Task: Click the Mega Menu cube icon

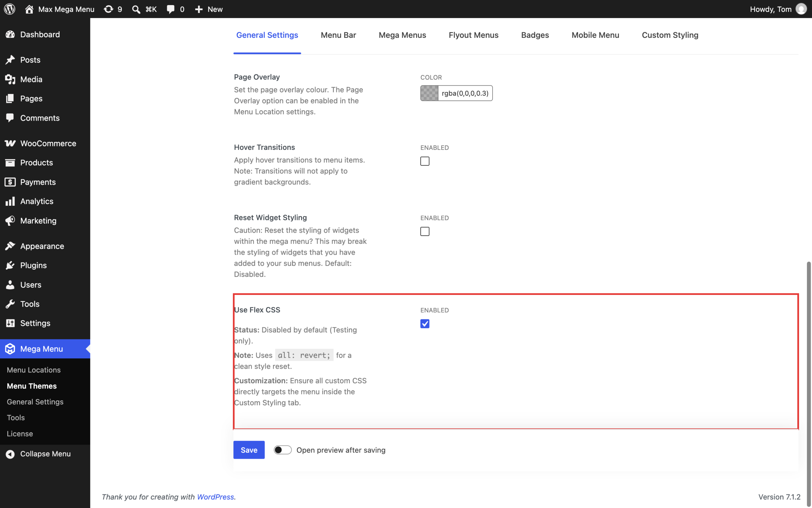Action: [10, 349]
